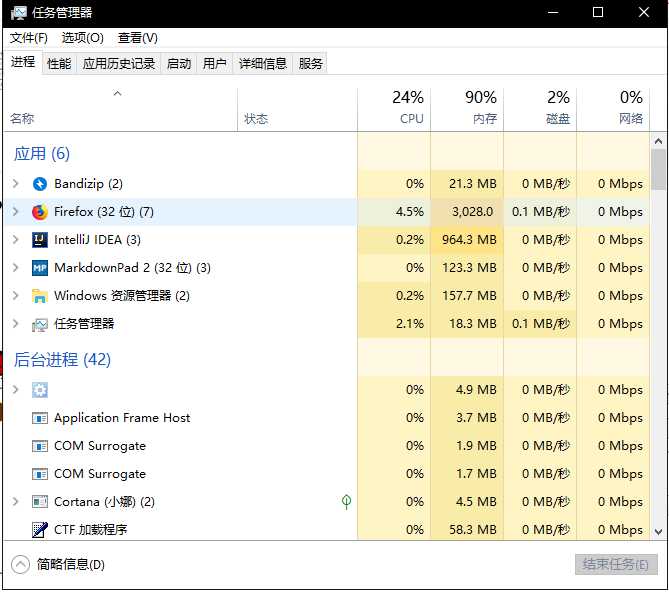Click the CTF 加载程序 process name
Viewport: 669px width, 592px height.
[x=90, y=530]
